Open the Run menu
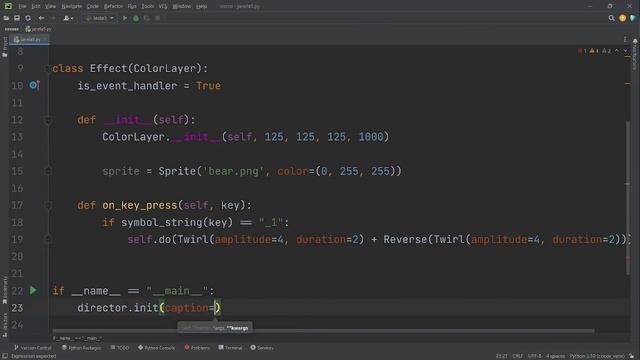 click(x=132, y=6)
